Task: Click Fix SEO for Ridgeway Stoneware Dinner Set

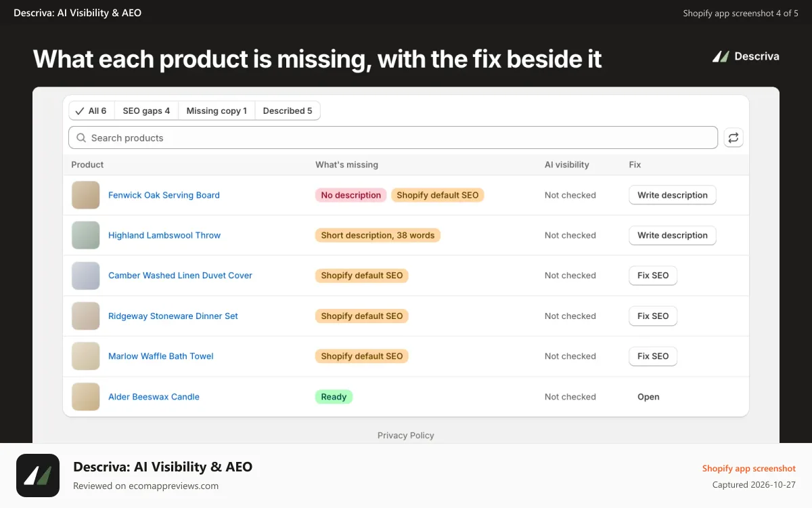Action: (653, 316)
